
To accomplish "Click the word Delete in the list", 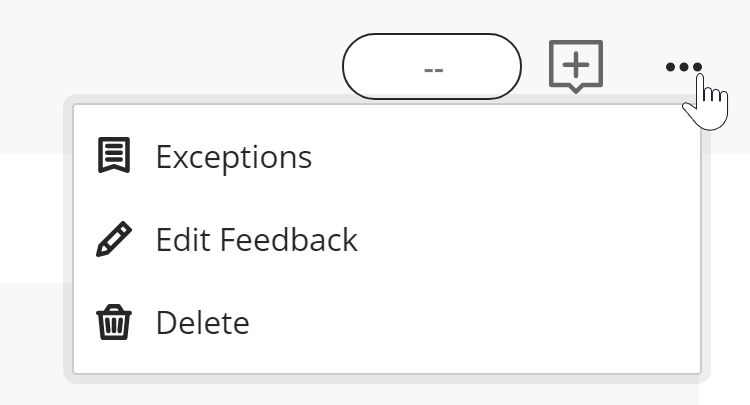I will (202, 323).
